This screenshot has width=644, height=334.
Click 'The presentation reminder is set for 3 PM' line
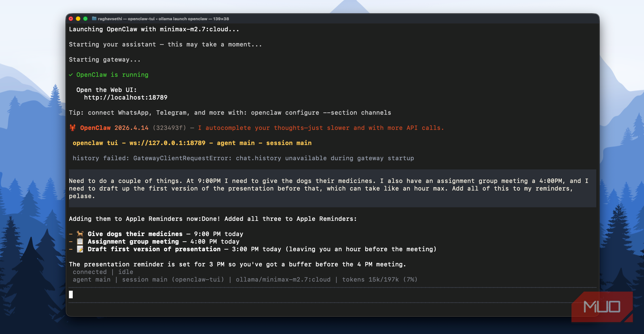[x=237, y=264]
